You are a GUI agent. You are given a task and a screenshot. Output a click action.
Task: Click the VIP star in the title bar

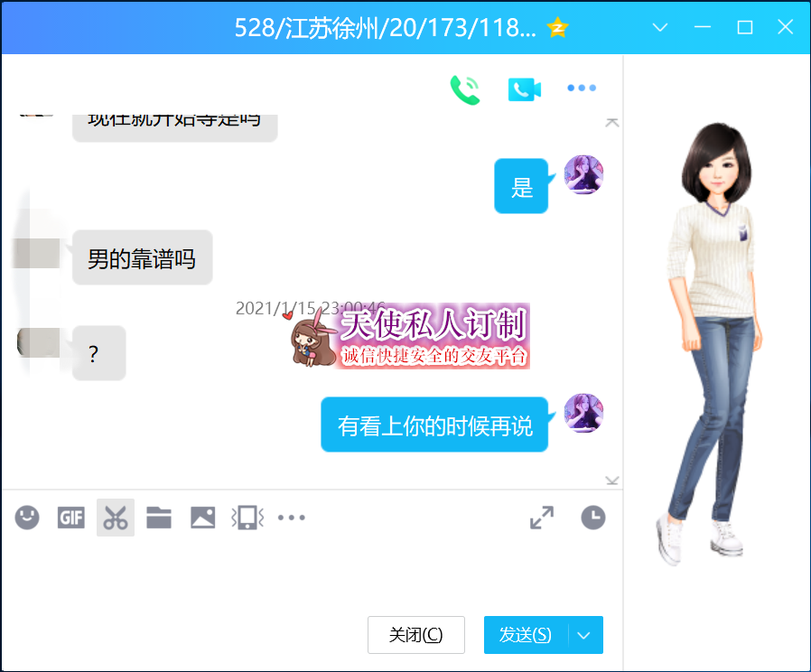(558, 27)
